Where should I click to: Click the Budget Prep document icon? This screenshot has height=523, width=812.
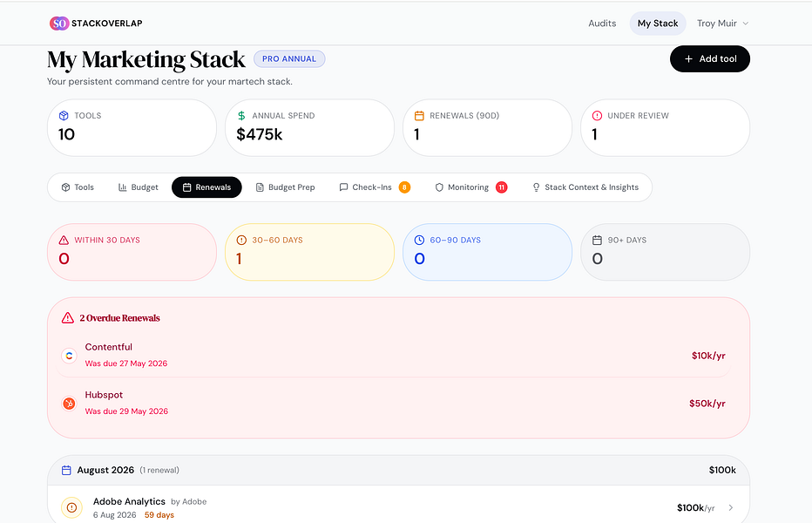point(260,187)
